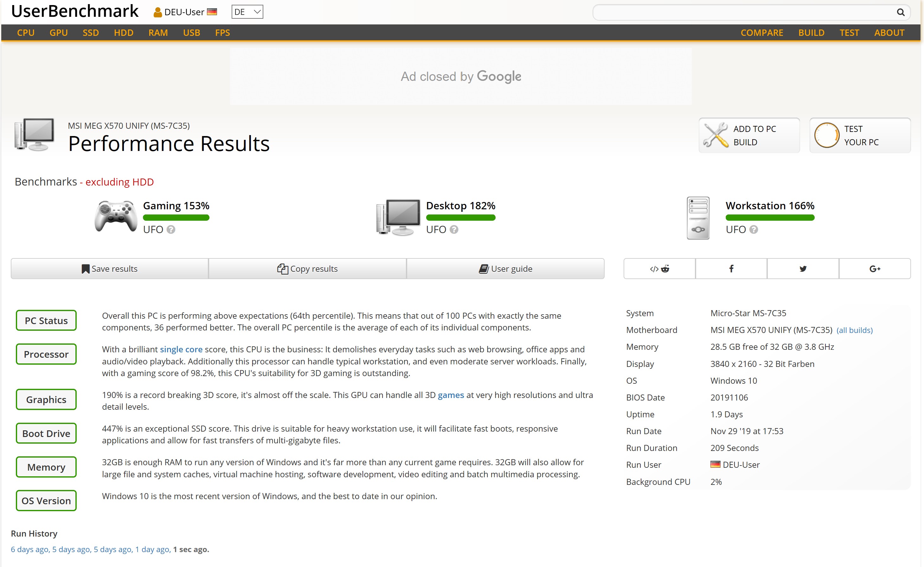Click the Workstation 166% title text
924x567 pixels.
[x=770, y=205]
